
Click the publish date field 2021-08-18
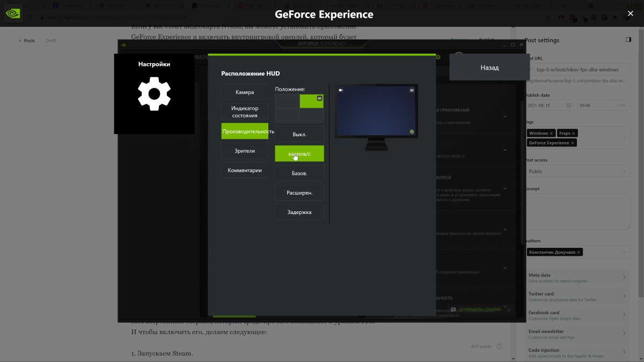pos(550,105)
